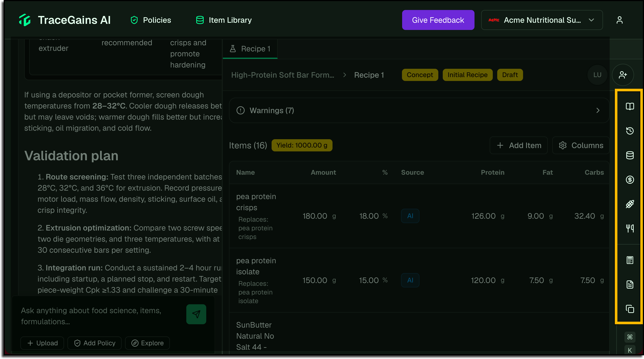Click the Validation plan heading

point(71,156)
